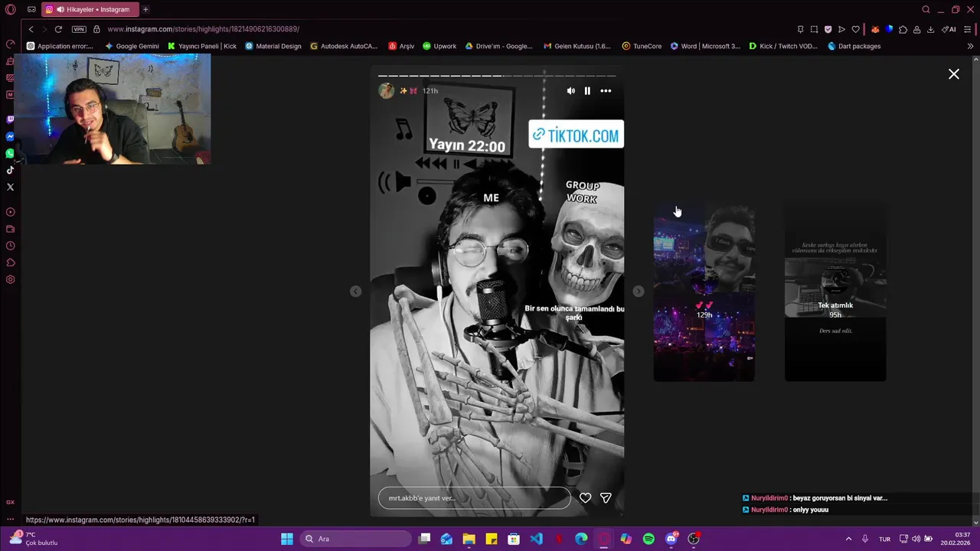This screenshot has width=980, height=551.
Task: Open the Opera AI button
Action: (949, 29)
